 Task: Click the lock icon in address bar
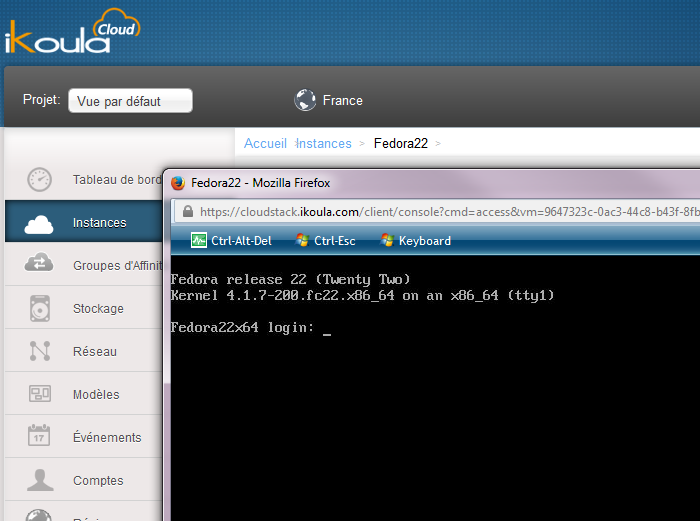coord(186,211)
